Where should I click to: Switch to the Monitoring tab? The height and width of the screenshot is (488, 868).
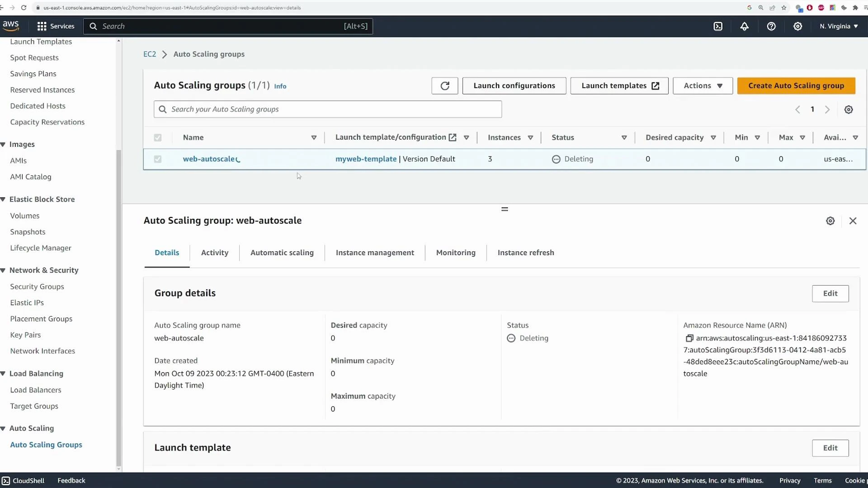coord(455,253)
